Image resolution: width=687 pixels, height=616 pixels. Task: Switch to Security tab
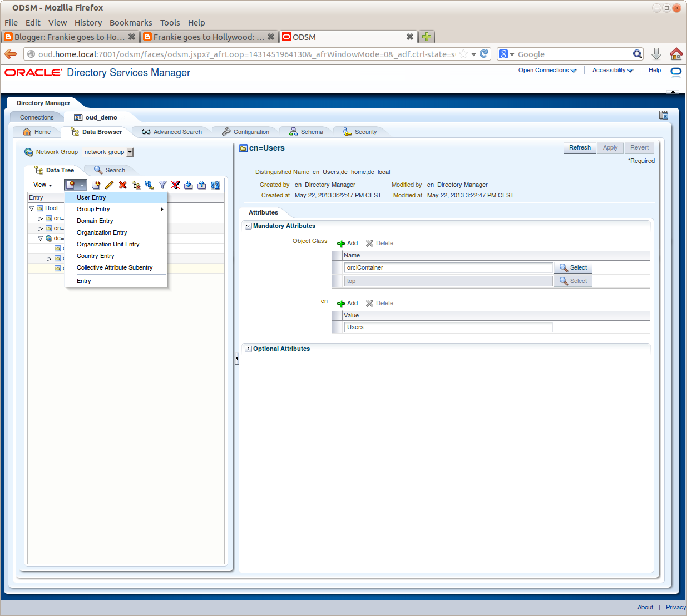[x=360, y=132]
